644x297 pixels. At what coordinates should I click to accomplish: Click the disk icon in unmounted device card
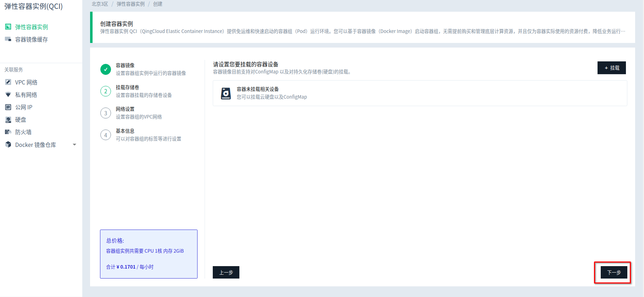pos(226,93)
